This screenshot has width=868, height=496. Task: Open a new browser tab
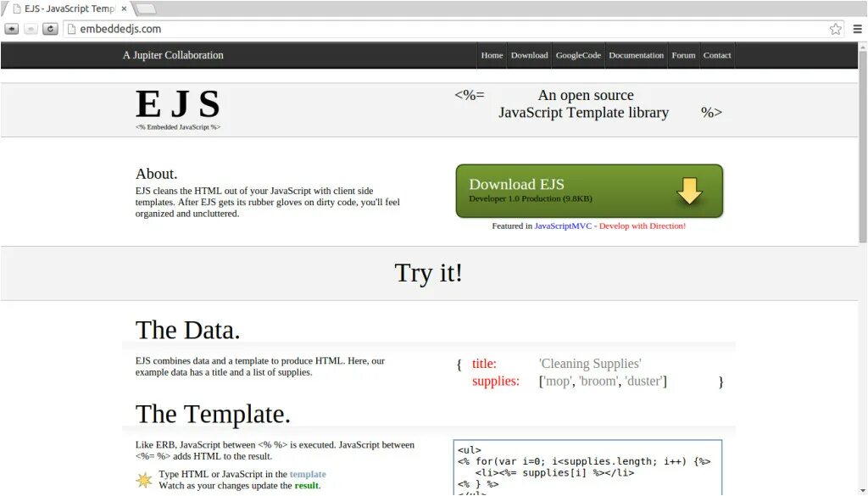pos(146,8)
